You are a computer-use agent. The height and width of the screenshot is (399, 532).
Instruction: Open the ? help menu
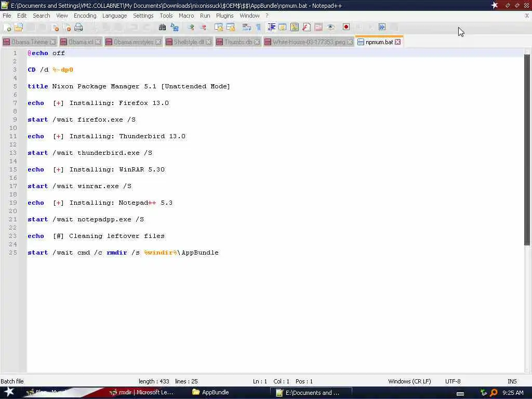click(267, 16)
